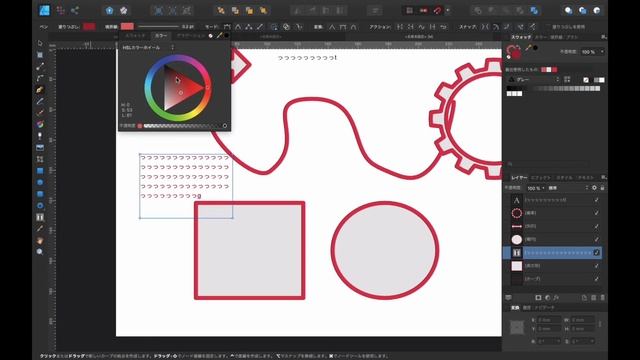
Task: Open the HSLカラーホイール dropdown
Action: pyautogui.click(x=148, y=47)
